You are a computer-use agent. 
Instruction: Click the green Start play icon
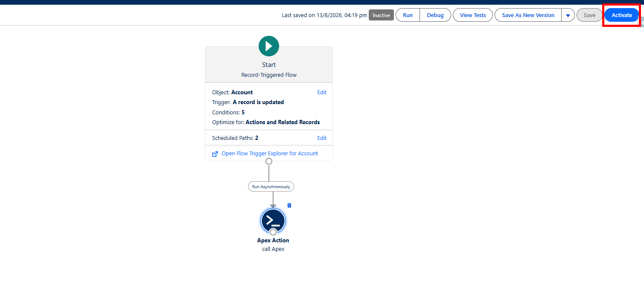[269, 46]
